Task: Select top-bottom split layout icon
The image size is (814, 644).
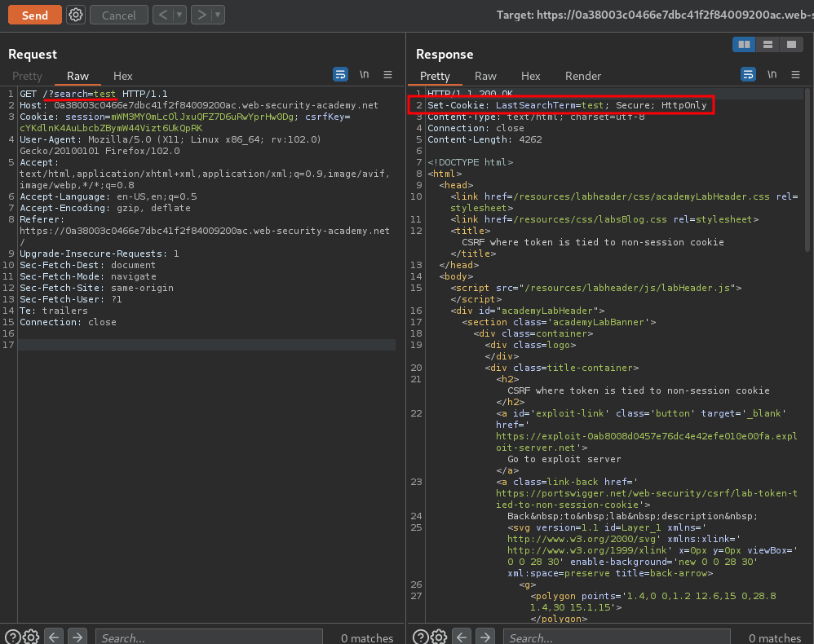Action: coord(768,45)
